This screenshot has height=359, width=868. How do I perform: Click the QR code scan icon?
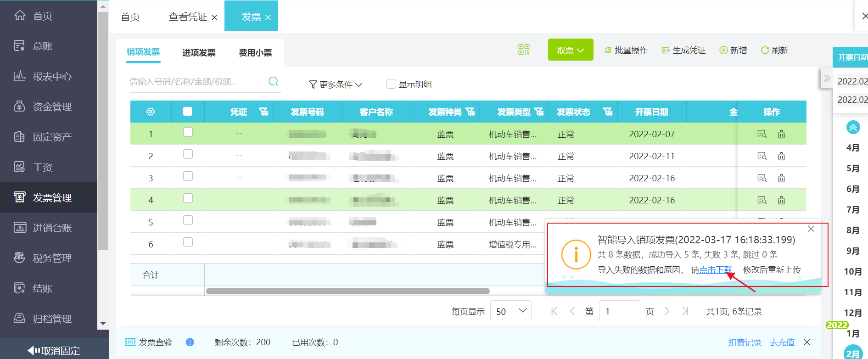tap(524, 50)
